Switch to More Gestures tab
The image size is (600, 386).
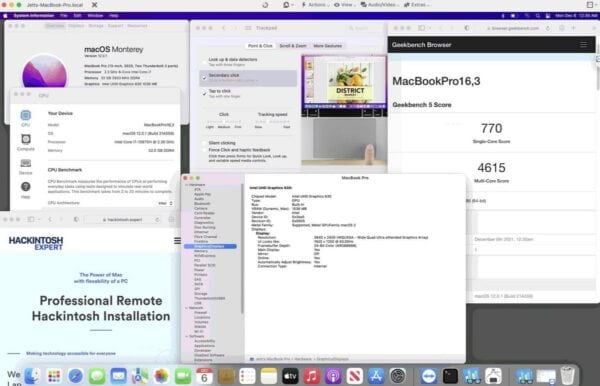pos(328,46)
